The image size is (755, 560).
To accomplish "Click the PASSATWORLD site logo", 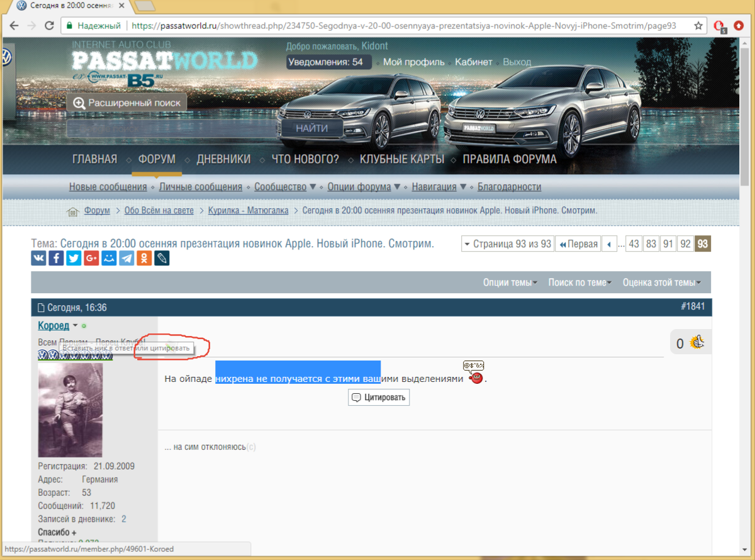I will pyautogui.click(x=165, y=62).
